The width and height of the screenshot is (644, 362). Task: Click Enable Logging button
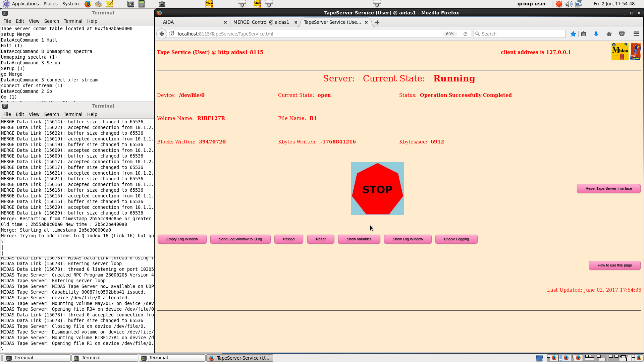pyautogui.click(x=456, y=239)
